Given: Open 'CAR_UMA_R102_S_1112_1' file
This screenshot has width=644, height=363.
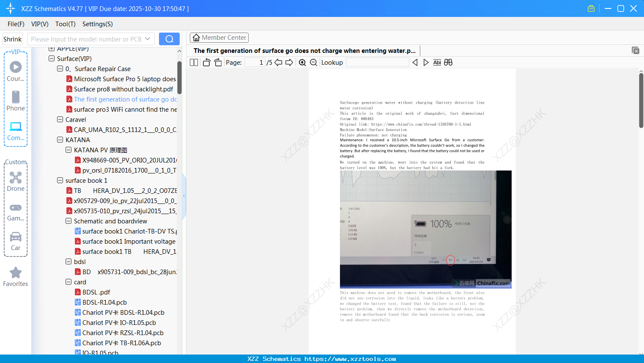Looking at the screenshot, I should (121, 129).
